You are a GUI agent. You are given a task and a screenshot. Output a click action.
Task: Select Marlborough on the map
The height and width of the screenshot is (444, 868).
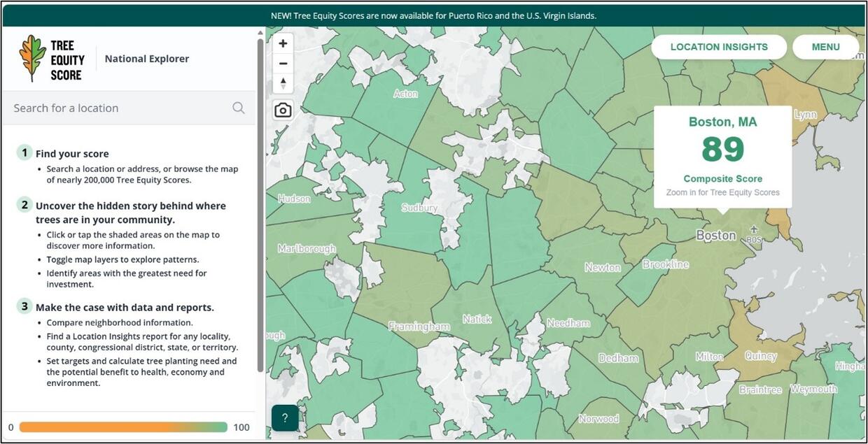(x=307, y=248)
